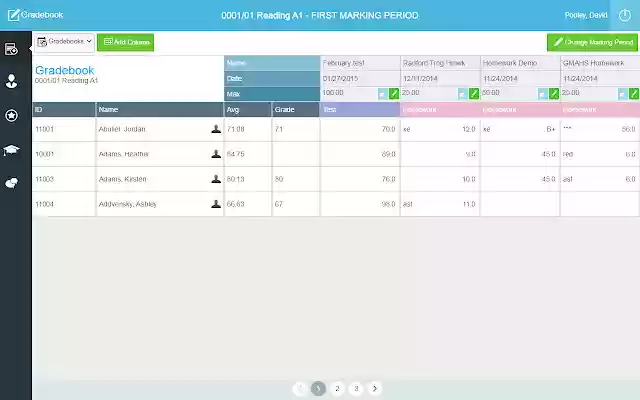
Task: Click the power logout icon
Action: coord(624,16)
